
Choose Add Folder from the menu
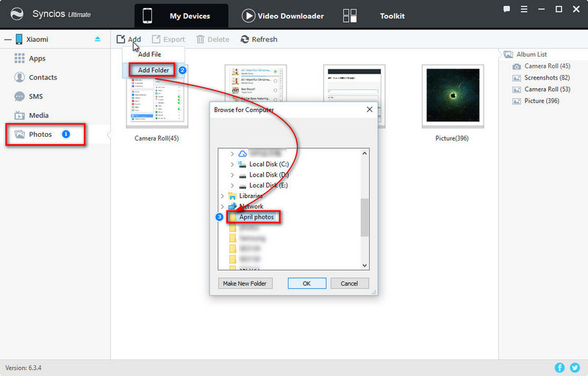(154, 70)
